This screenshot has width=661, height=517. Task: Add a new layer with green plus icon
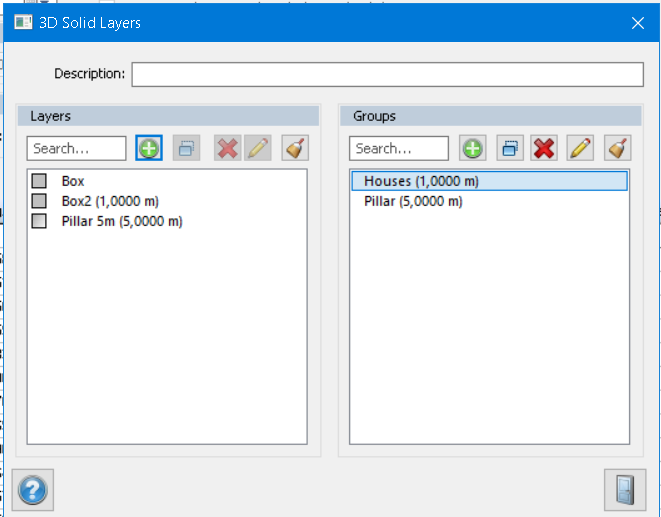click(149, 149)
